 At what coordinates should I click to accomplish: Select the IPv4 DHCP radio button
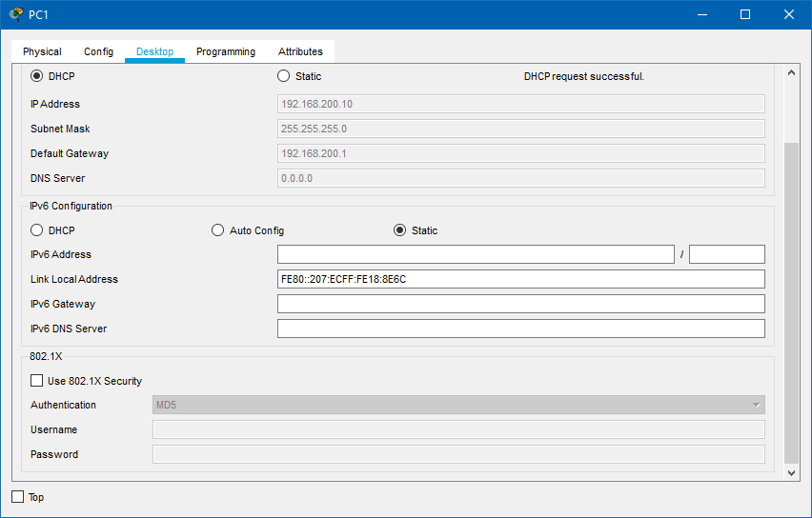point(37,76)
